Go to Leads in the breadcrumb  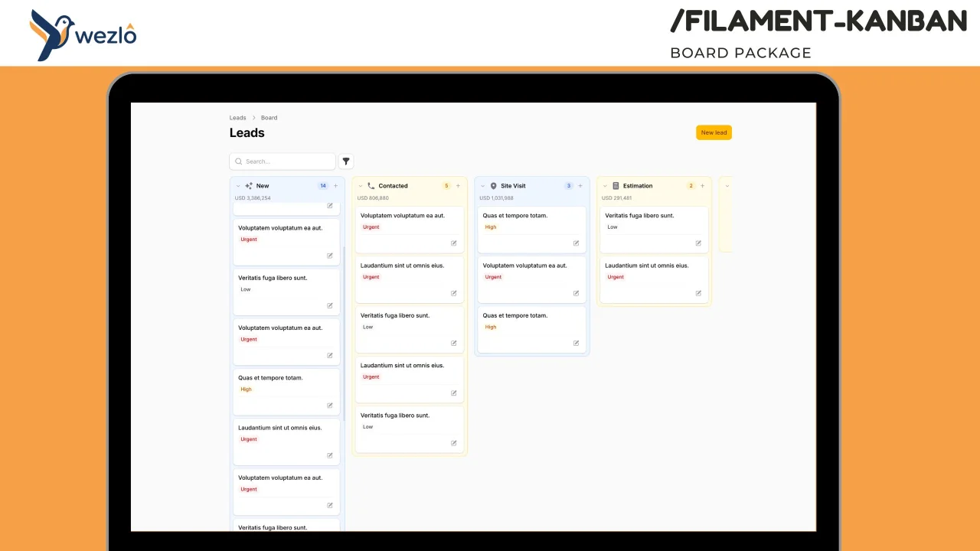pos(238,118)
